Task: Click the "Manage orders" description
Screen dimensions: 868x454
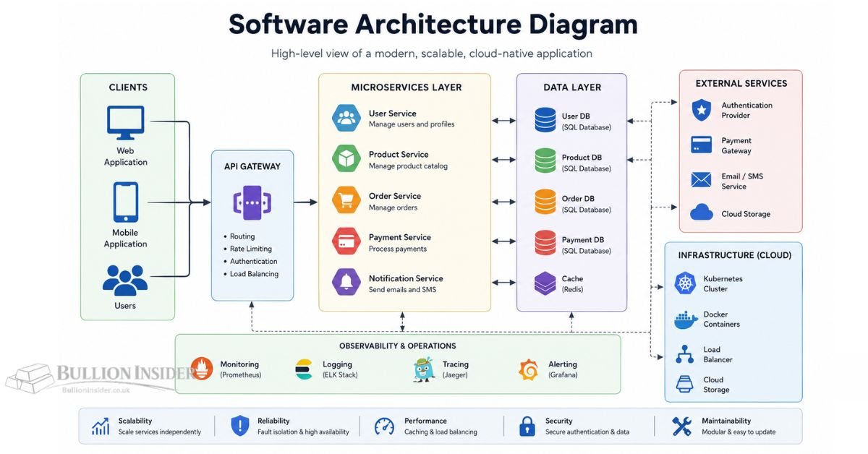Action: [x=393, y=207]
